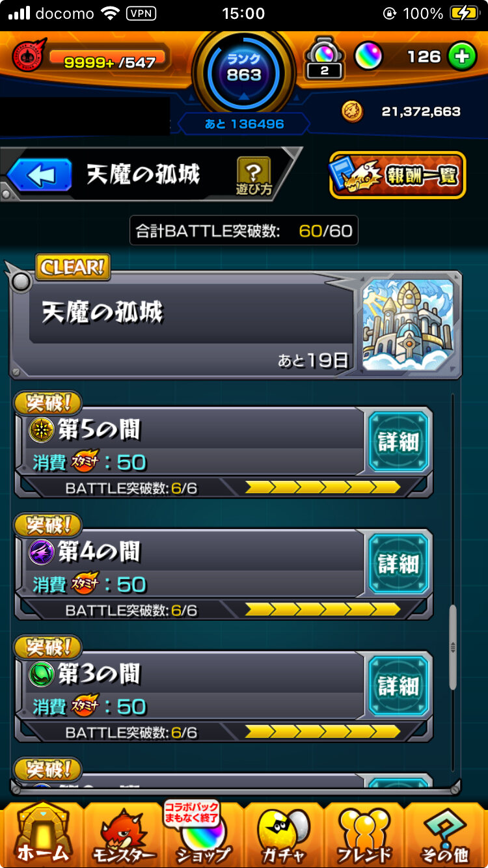Tap the rainbow orb icon
Screen dimensions: 488x868
click(x=368, y=57)
